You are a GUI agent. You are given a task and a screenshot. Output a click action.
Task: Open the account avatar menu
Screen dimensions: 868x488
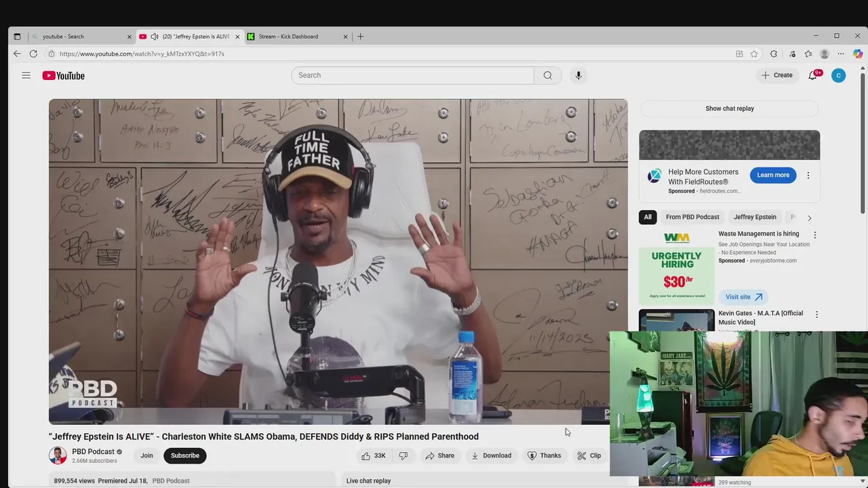coord(838,75)
